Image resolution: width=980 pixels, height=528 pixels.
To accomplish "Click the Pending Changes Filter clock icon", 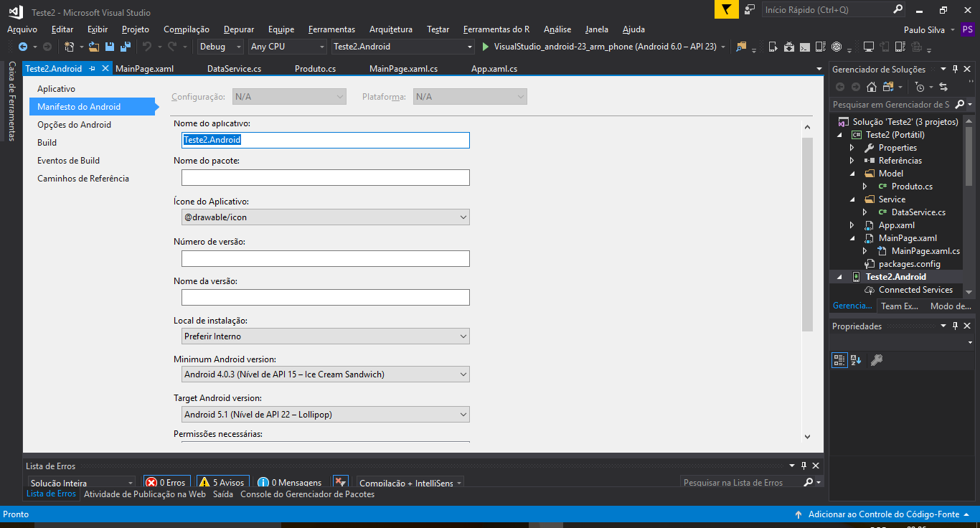I will tap(920, 87).
